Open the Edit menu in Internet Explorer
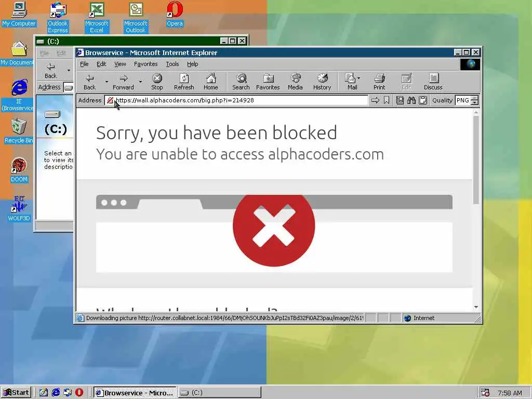 [x=101, y=64]
